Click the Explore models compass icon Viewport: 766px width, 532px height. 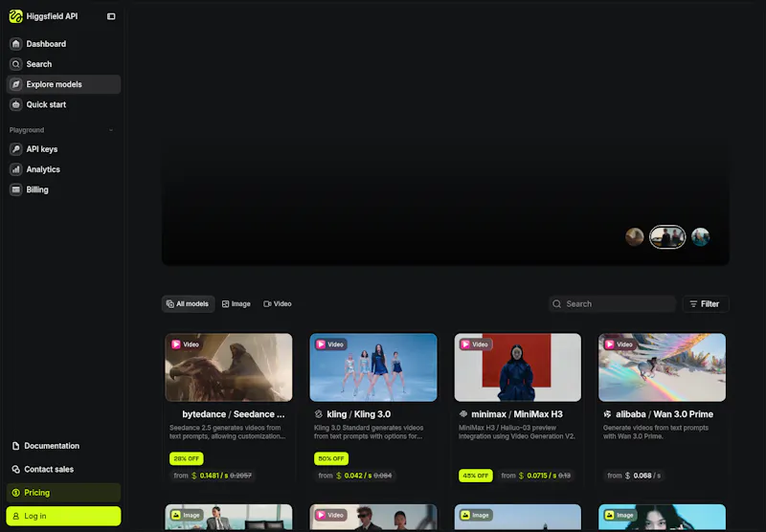pos(15,84)
